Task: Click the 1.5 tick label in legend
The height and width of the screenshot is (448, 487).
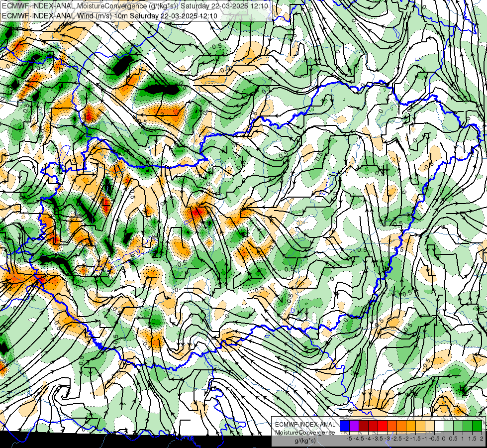Action: [x=472, y=439]
